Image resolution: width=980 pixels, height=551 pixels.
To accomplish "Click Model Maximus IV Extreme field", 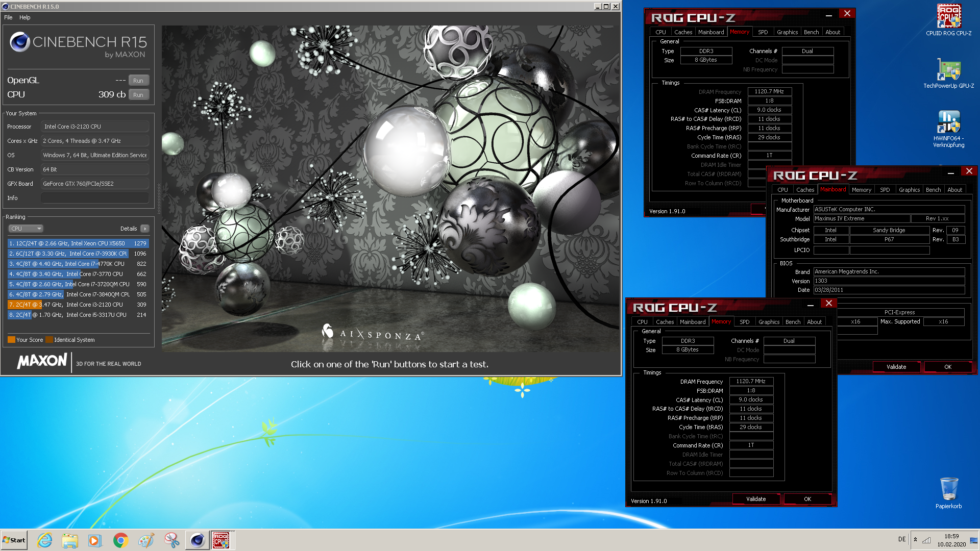I will pos(862,219).
